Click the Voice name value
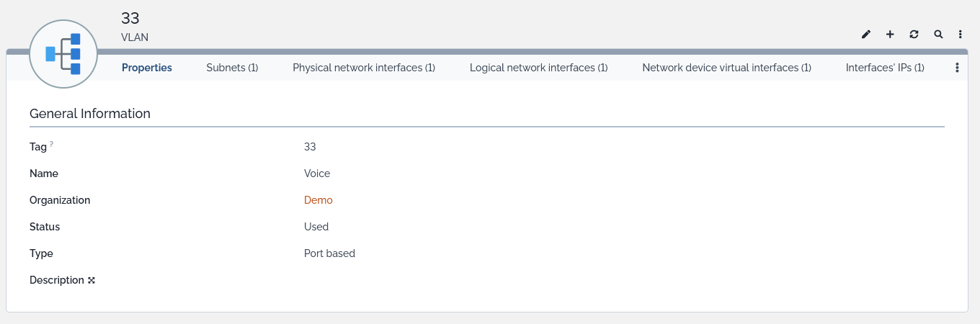 (x=317, y=174)
